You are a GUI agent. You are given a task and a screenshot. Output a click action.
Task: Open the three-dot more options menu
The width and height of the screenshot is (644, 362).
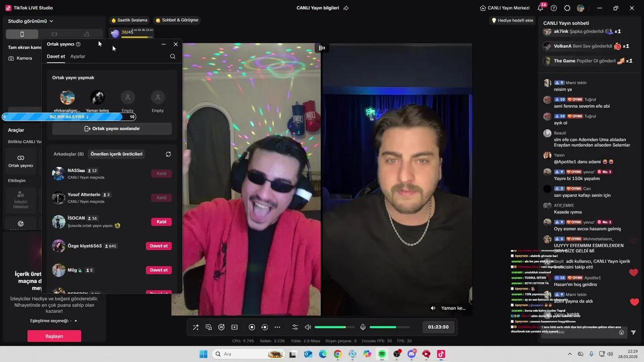click(277, 327)
